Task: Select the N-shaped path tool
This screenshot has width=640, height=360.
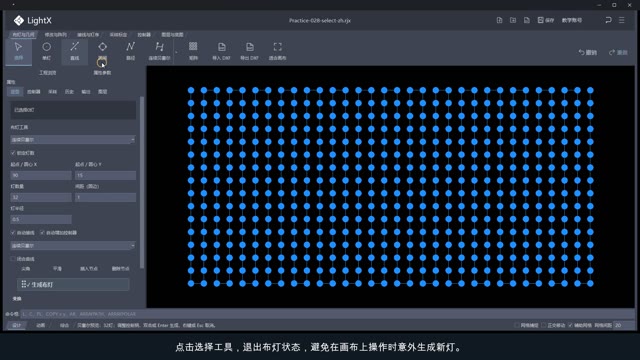Action: [130, 51]
